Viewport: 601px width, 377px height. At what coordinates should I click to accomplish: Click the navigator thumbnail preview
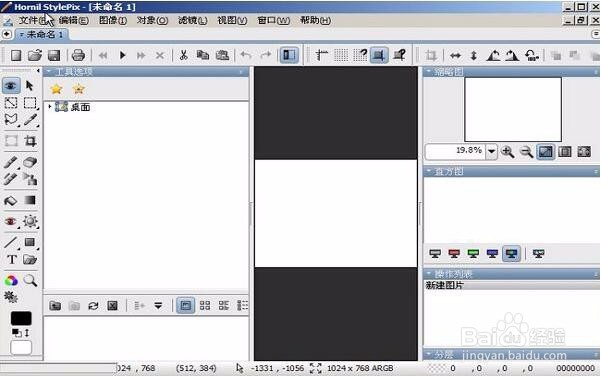513,110
